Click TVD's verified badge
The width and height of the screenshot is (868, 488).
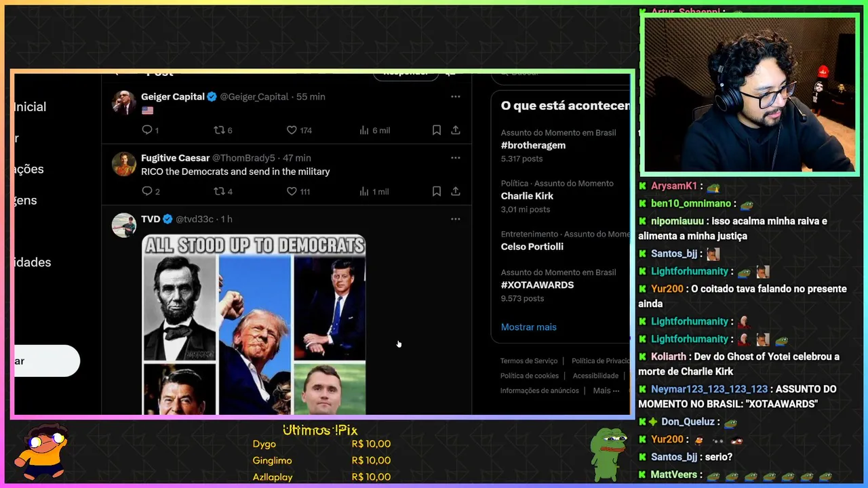(x=167, y=219)
